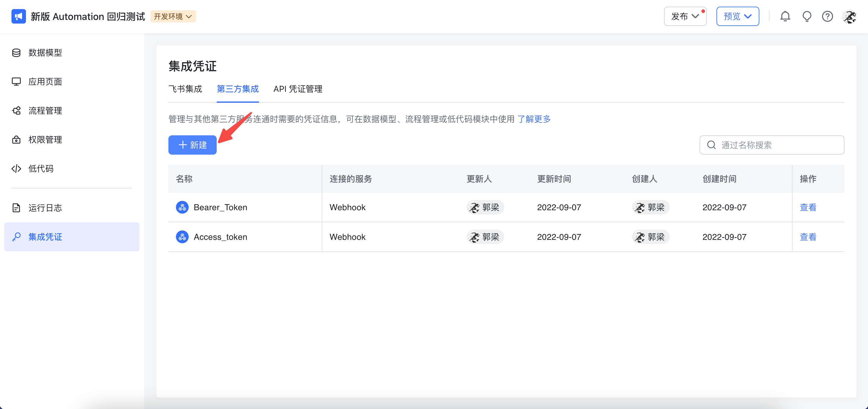Image resolution: width=868 pixels, height=409 pixels.
Task: Click the 权限管理 lock icon
Action: (16, 140)
